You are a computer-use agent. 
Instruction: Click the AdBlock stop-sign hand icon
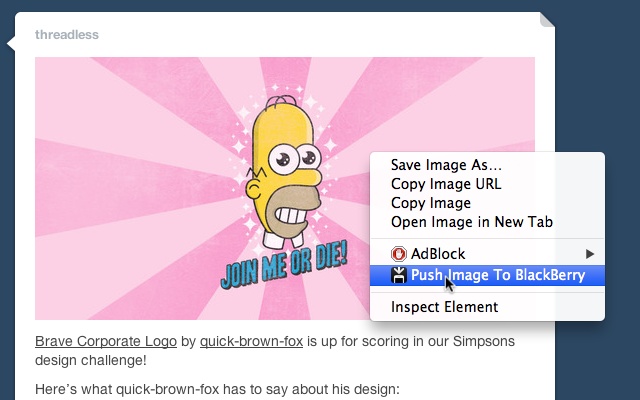click(x=398, y=254)
